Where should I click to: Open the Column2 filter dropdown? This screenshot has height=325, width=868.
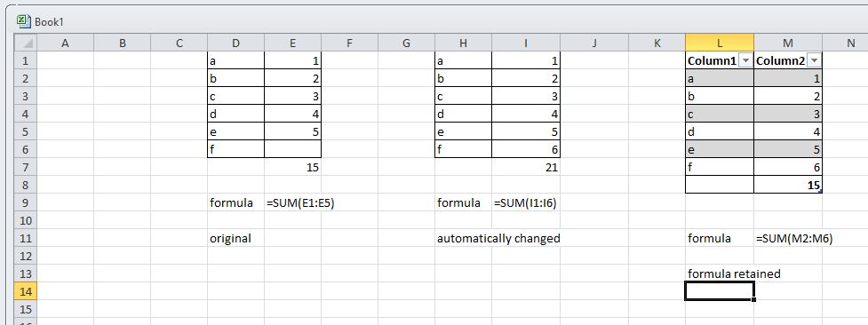(x=815, y=61)
